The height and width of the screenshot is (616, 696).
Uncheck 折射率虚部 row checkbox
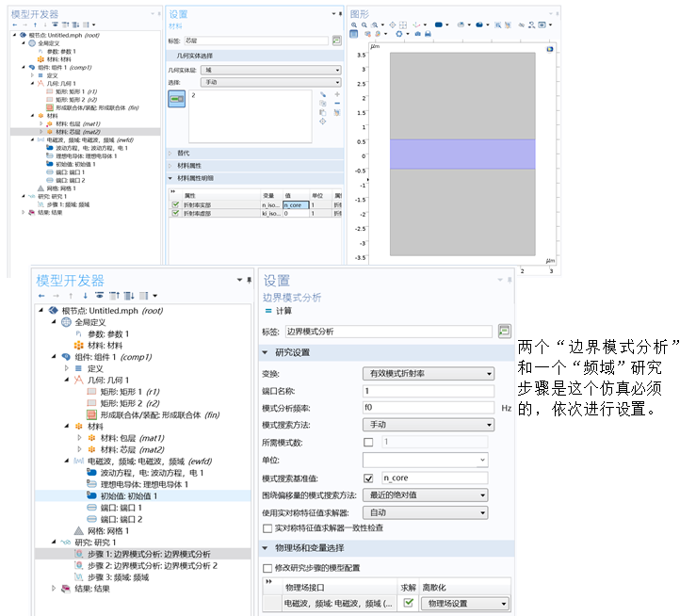175,213
